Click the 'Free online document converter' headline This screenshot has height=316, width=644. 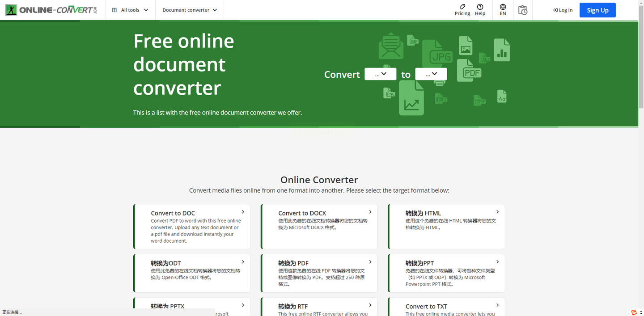point(184,64)
